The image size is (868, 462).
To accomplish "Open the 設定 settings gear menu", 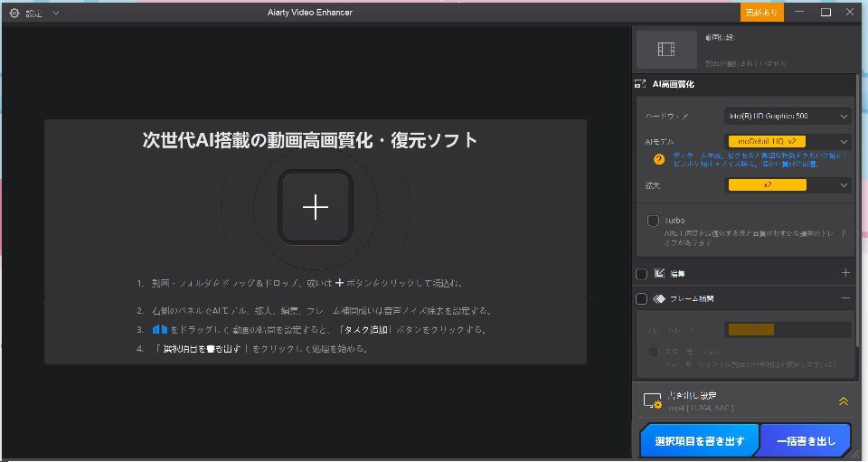I will pos(14,13).
